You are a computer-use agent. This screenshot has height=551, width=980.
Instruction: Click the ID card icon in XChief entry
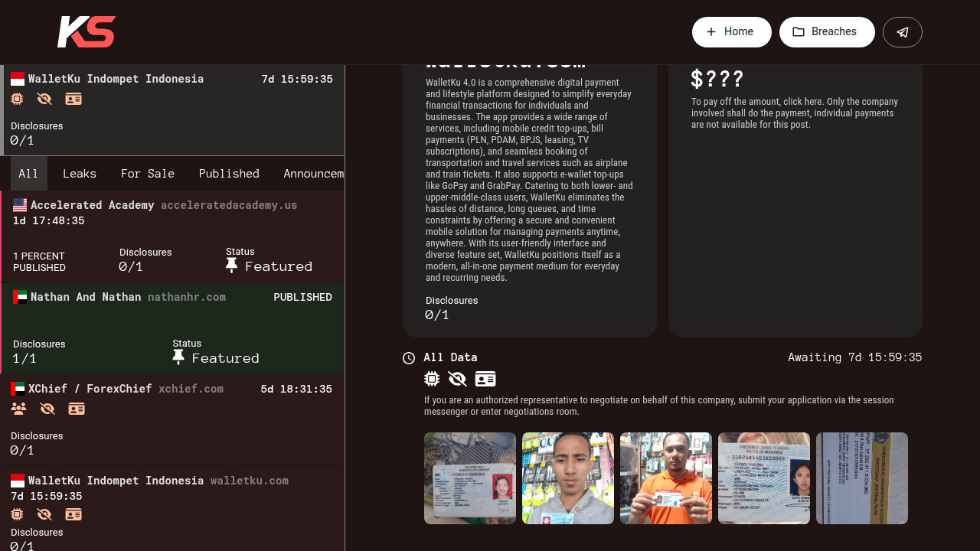coord(77,409)
